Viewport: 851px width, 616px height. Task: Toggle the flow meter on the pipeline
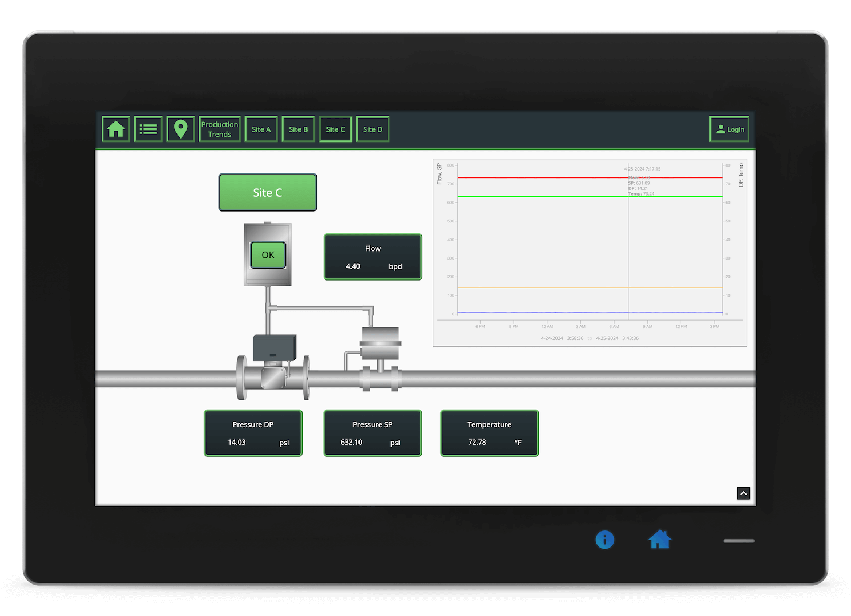pyautogui.click(x=274, y=376)
